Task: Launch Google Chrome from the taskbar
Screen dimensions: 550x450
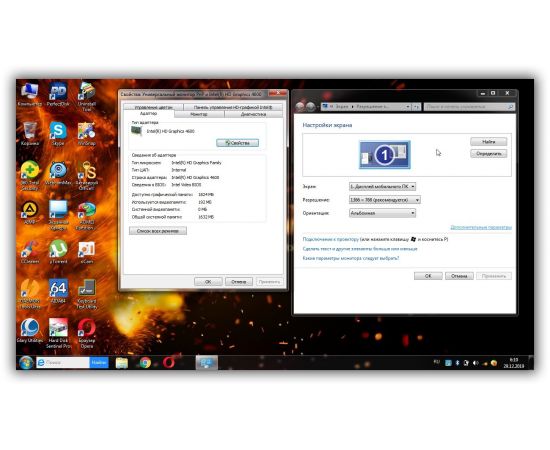Action: [145, 363]
